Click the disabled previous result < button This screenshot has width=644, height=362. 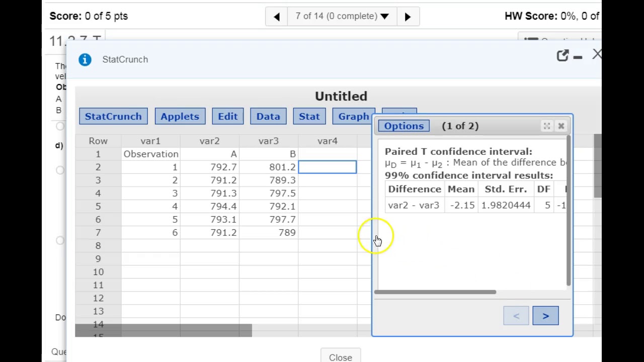(516, 316)
